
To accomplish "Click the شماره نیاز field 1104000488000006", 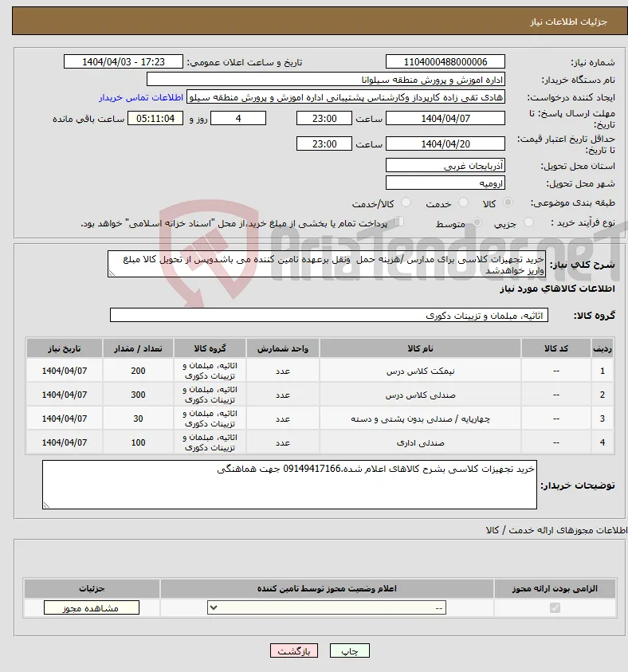I will [x=445, y=61].
